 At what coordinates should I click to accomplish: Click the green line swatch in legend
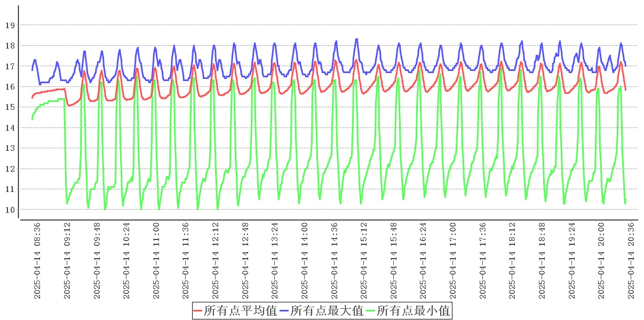coord(371,310)
